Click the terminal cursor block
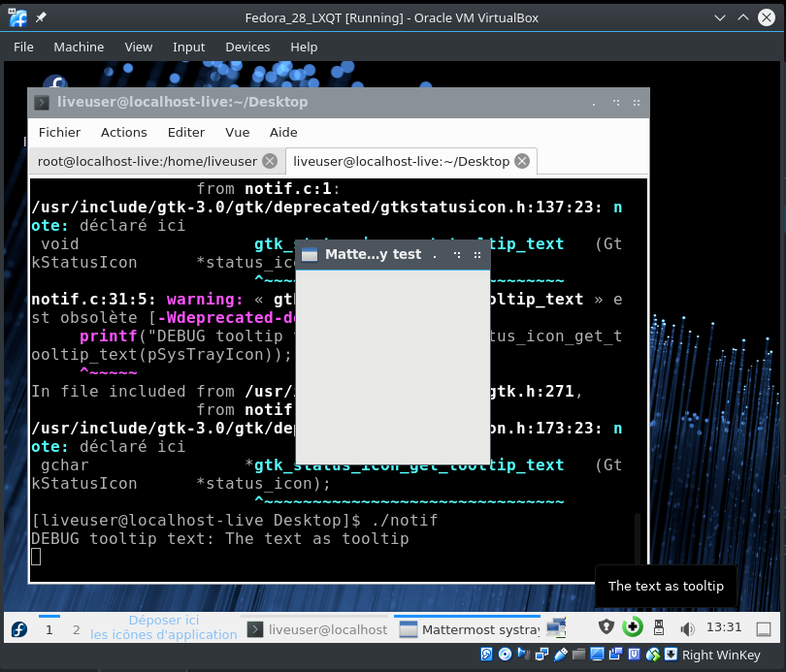 coord(36,557)
